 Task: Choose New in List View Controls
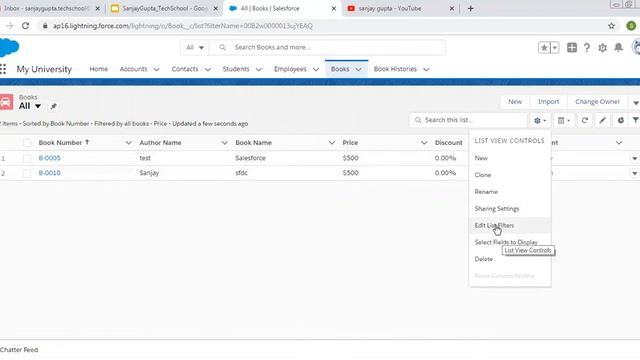coord(510,158)
